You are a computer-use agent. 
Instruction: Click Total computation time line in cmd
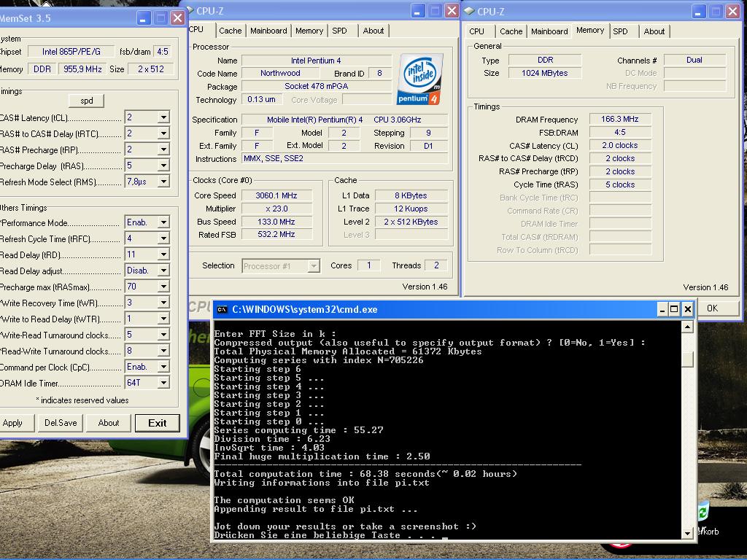point(365,474)
